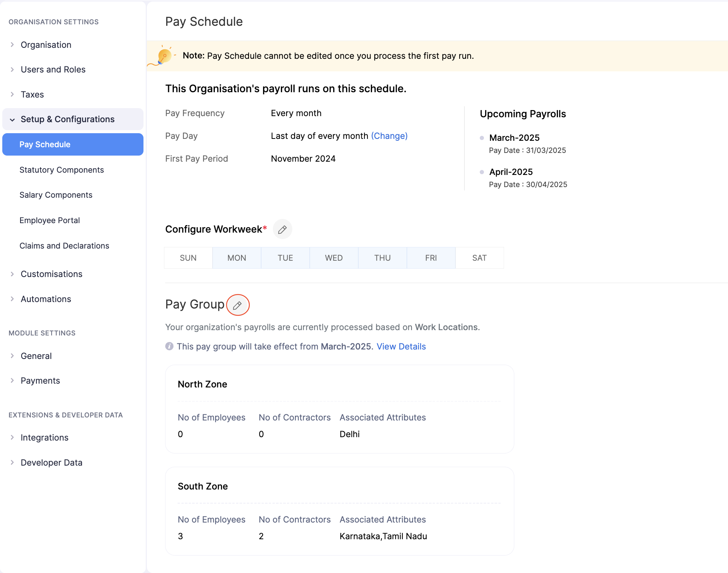Toggle SAT in the workweek configuration

pyautogui.click(x=479, y=258)
